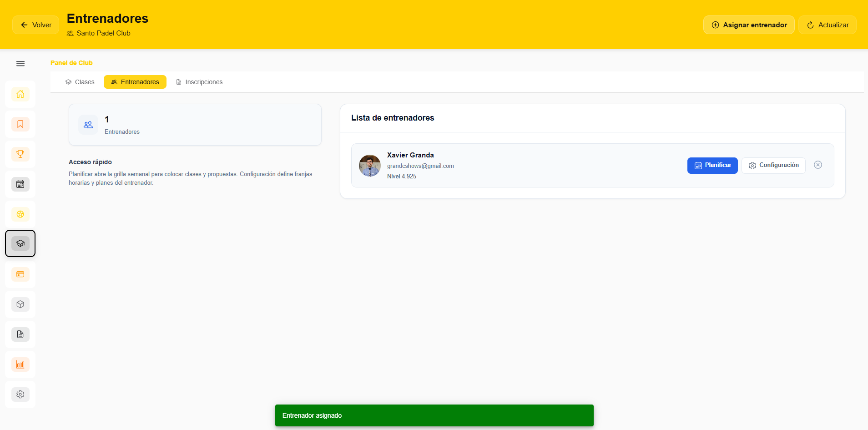The height and width of the screenshot is (430, 868).
Task: Open the box package sidebar icon
Action: [x=20, y=304]
